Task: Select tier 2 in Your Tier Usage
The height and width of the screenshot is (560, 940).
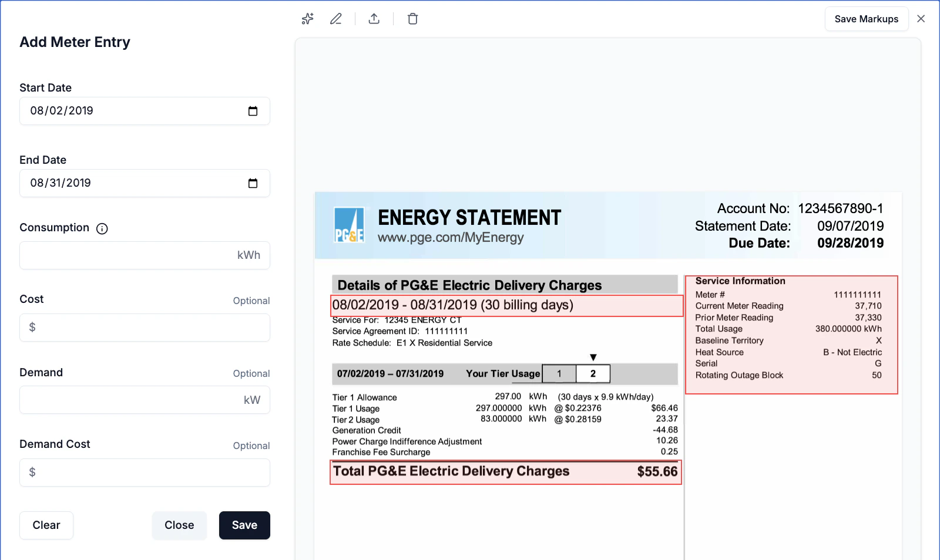Action: point(593,374)
